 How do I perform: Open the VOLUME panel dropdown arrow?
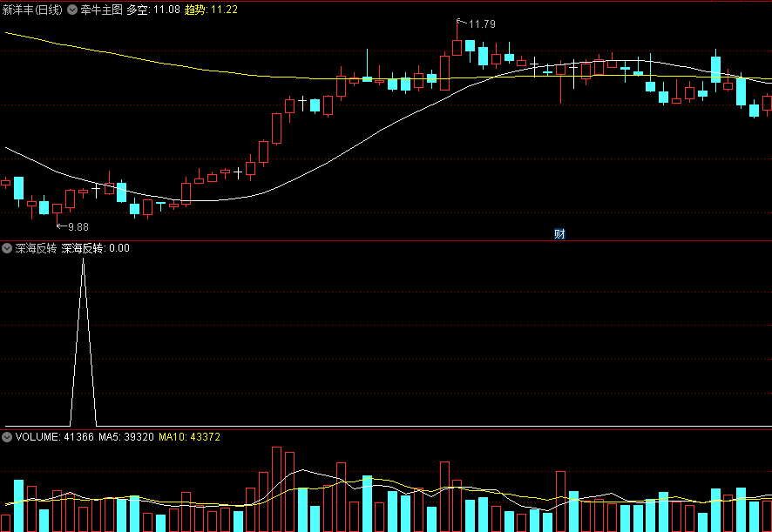[7, 437]
